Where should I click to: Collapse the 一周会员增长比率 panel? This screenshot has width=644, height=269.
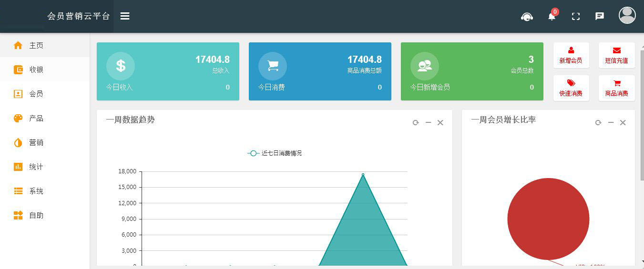[611, 123]
